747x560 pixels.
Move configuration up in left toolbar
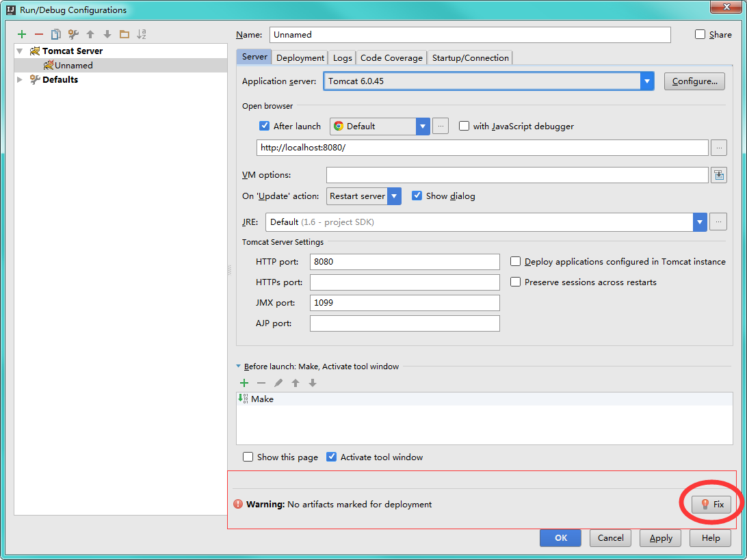tap(90, 34)
